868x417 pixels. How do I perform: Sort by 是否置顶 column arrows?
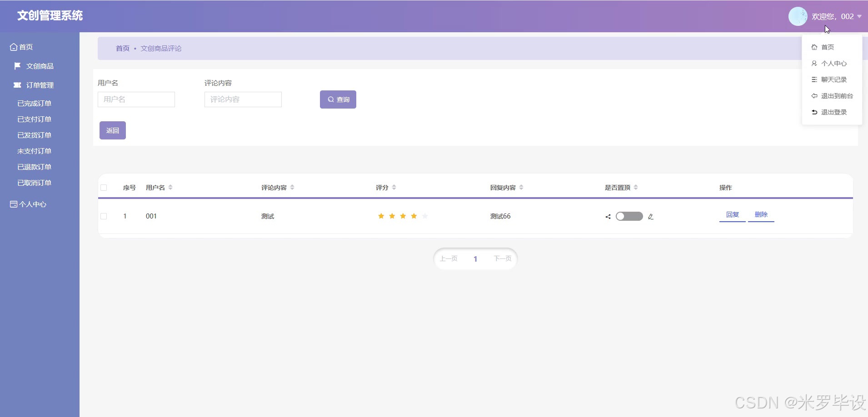click(636, 187)
